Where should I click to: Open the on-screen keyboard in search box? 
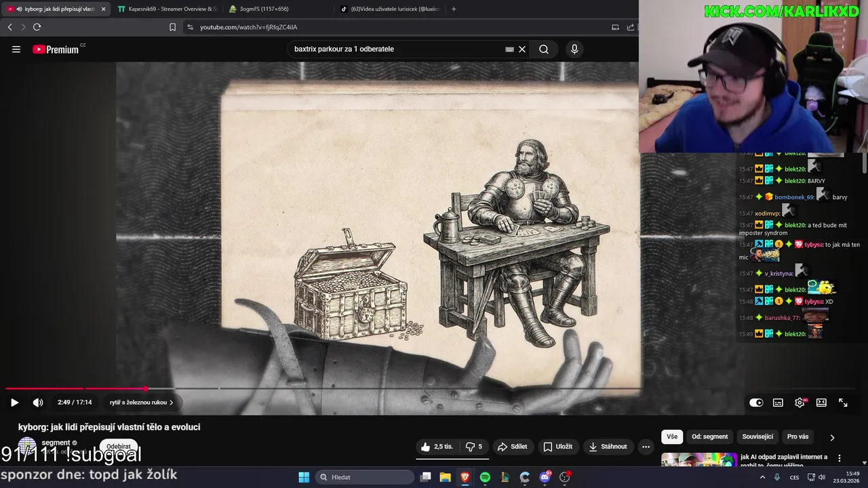tap(509, 49)
